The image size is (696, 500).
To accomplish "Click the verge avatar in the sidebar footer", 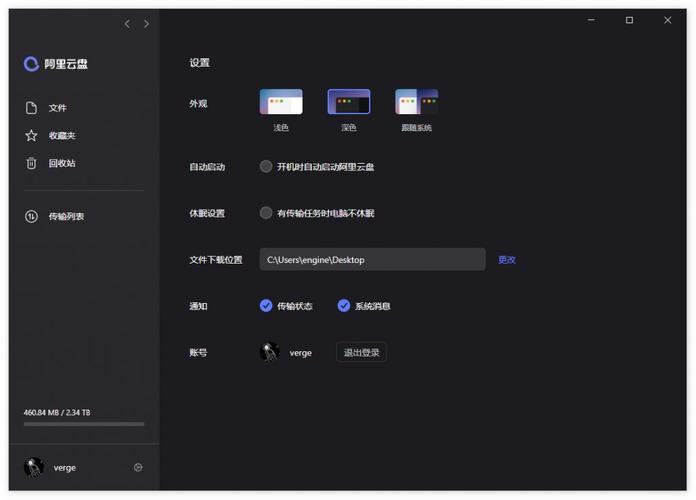I will click(x=34, y=467).
